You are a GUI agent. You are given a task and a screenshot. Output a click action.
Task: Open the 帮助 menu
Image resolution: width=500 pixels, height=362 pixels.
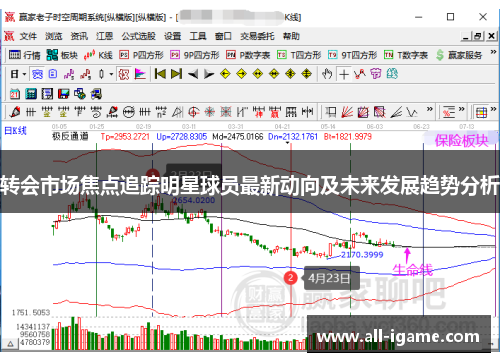[x=291, y=36]
